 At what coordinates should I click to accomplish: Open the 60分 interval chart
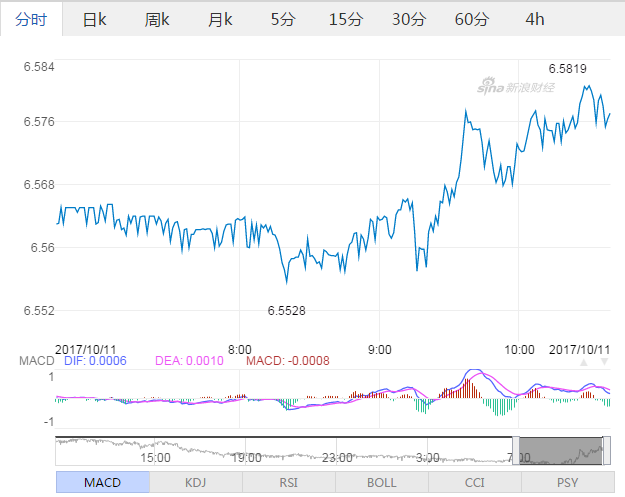(x=471, y=19)
